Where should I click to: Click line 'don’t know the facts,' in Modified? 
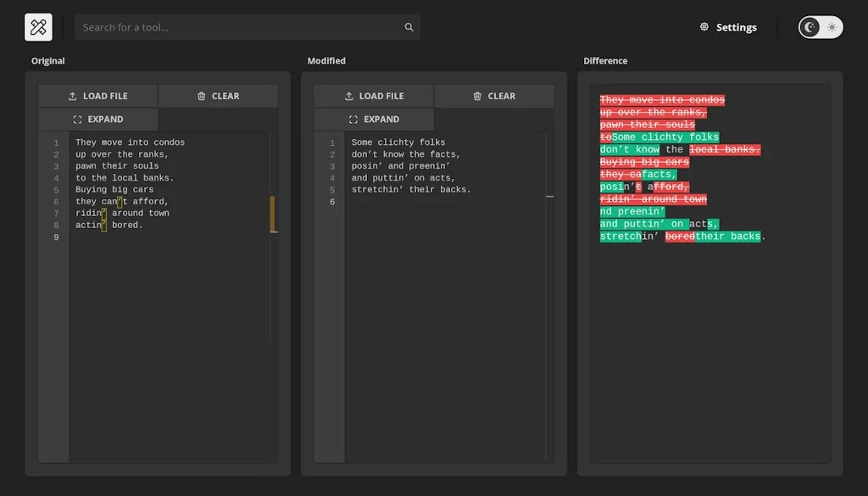[x=406, y=154]
